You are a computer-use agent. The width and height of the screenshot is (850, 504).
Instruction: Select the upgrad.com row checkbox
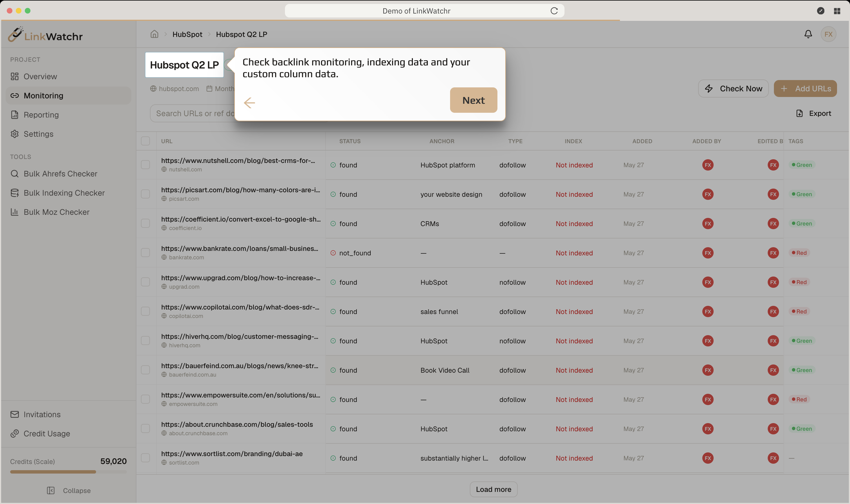(x=145, y=282)
